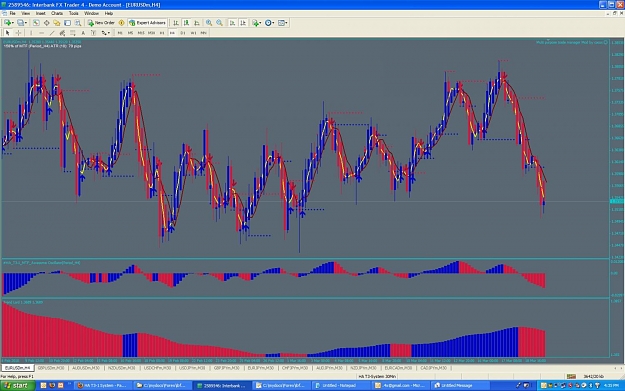Select the EURUSDm,H4 chart tab
The height and width of the screenshot is (391, 625).
(x=17, y=368)
